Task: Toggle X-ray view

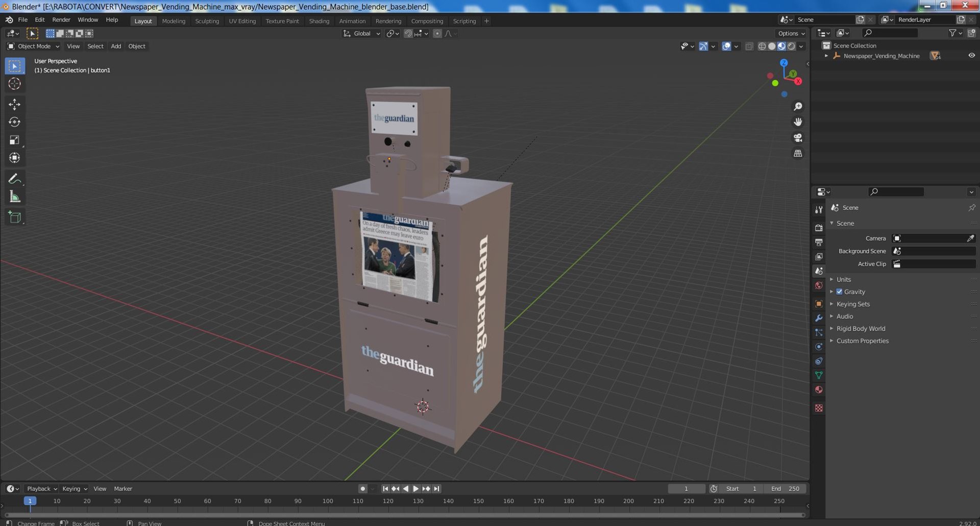Action: [749, 46]
